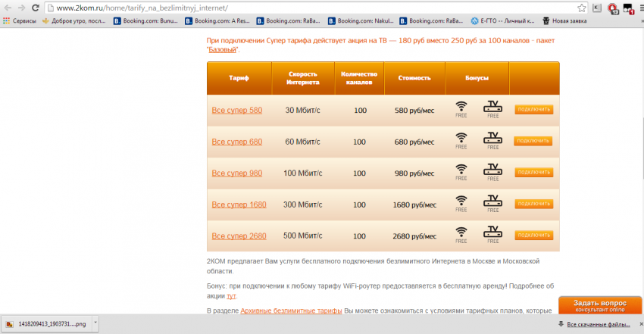The width and height of the screenshot is (644, 334).
Task: Open the 'Базовый' package link
Action: pos(223,50)
